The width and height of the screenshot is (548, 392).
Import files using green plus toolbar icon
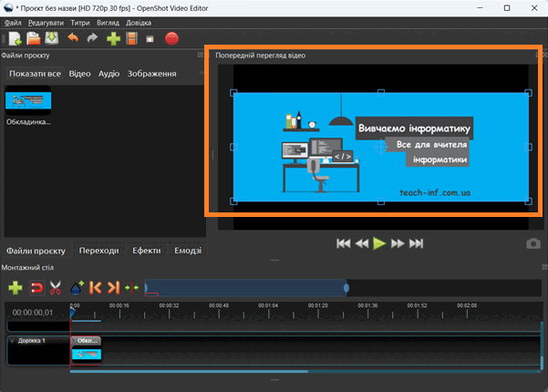click(x=113, y=38)
